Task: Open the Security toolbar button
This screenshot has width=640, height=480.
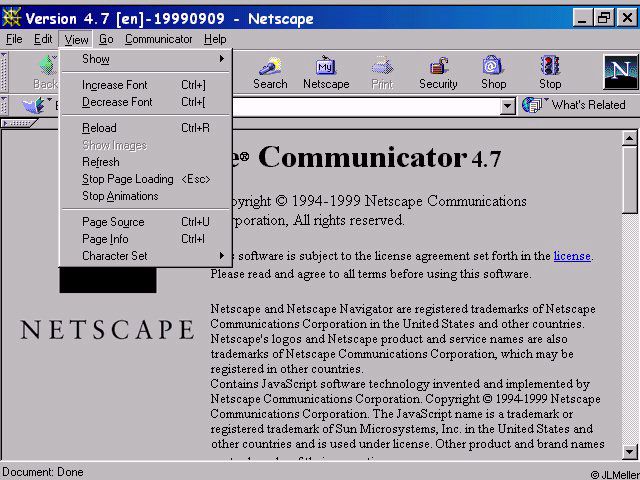Action: tap(438, 73)
